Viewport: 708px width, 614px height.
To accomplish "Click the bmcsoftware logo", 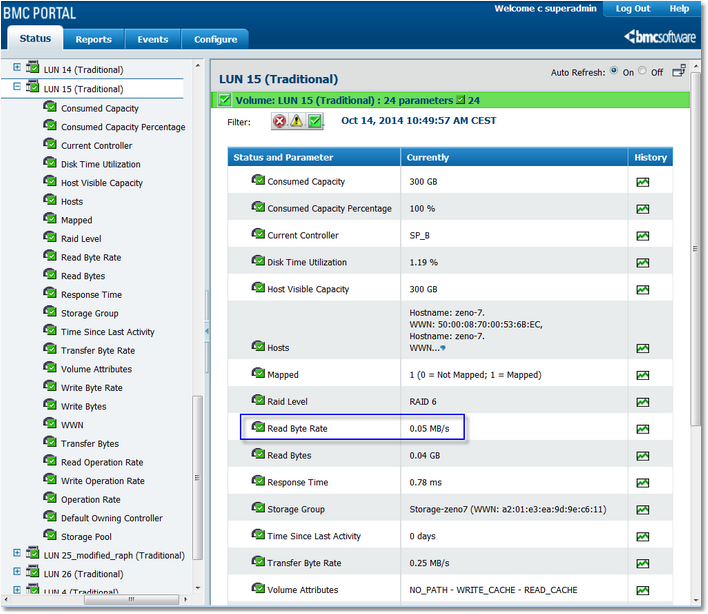I will (x=660, y=37).
